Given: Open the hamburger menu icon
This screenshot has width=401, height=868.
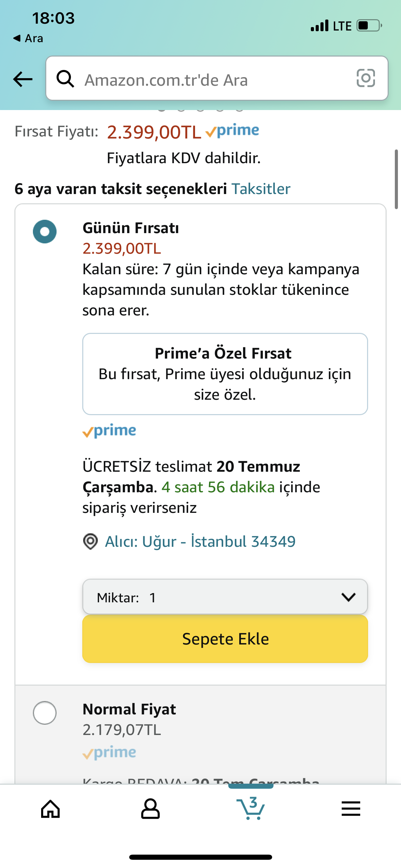Looking at the screenshot, I should point(351,809).
